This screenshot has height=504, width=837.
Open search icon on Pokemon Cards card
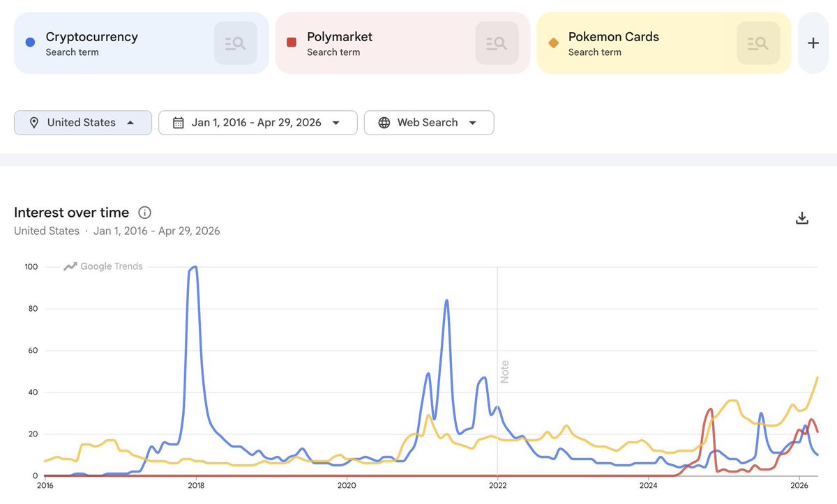pyautogui.click(x=758, y=43)
